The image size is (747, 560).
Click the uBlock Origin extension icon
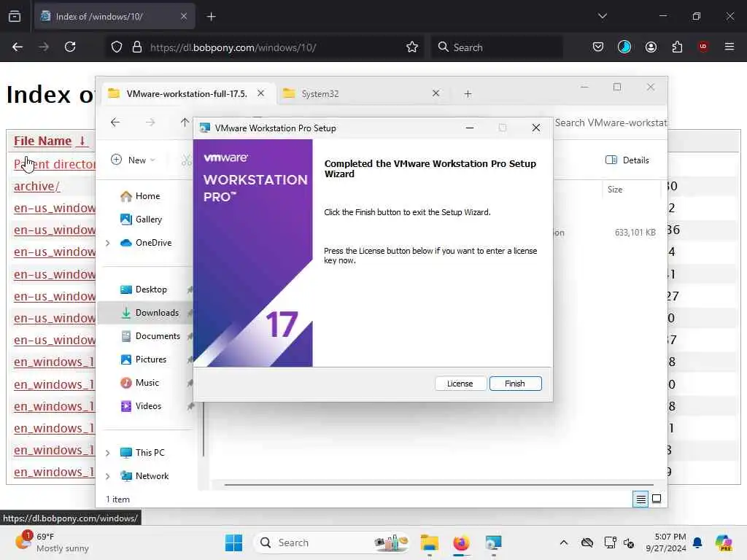[x=703, y=47]
